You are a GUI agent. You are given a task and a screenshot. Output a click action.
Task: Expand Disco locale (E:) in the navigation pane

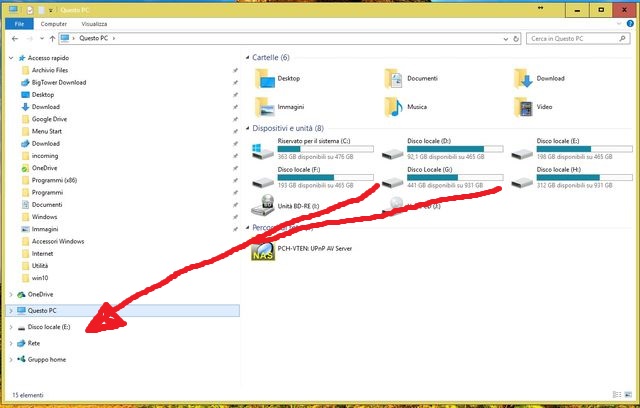[11, 327]
